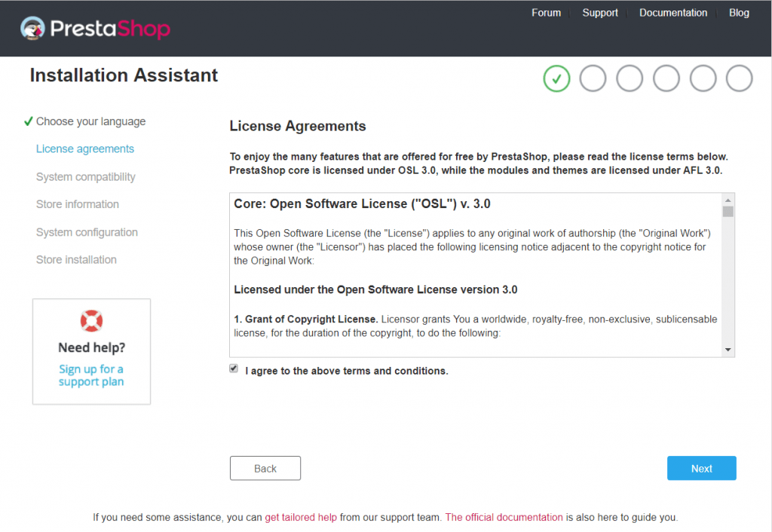Click the license box scroll up arrow
Screen dimensions: 772x532
point(728,200)
